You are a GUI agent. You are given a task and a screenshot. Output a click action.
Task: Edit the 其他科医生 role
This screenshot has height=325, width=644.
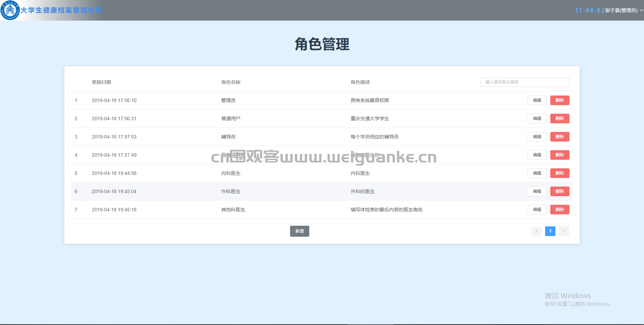pyautogui.click(x=537, y=210)
